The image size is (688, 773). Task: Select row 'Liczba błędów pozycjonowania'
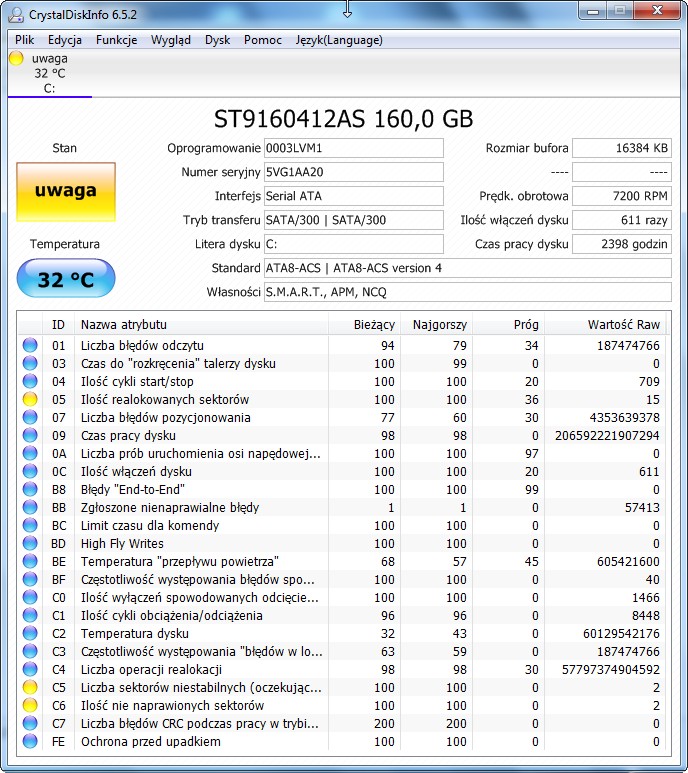pyautogui.click(x=342, y=417)
